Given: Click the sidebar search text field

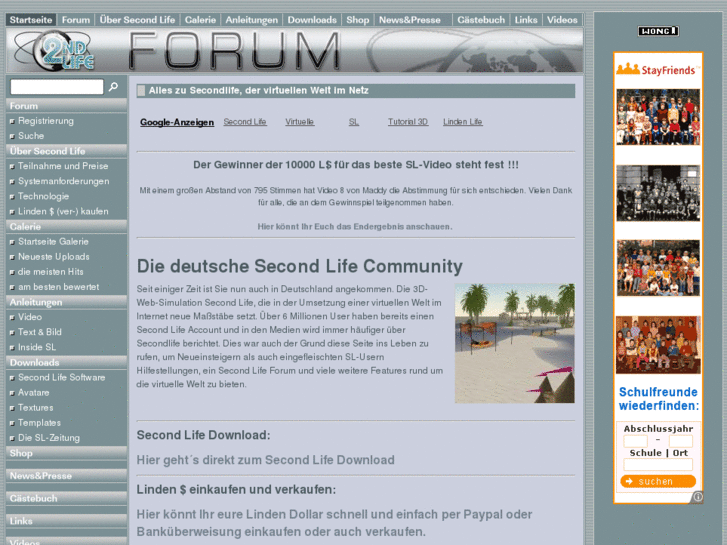Looking at the screenshot, I should [56, 87].
